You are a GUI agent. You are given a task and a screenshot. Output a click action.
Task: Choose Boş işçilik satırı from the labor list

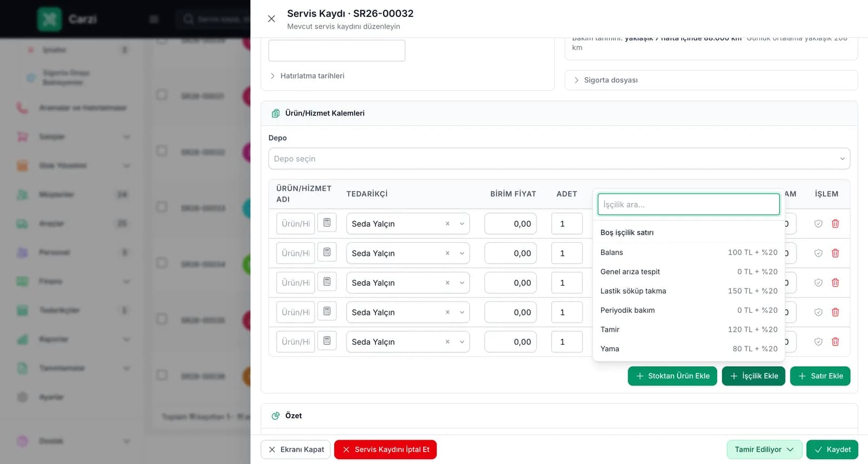point(688,233)
